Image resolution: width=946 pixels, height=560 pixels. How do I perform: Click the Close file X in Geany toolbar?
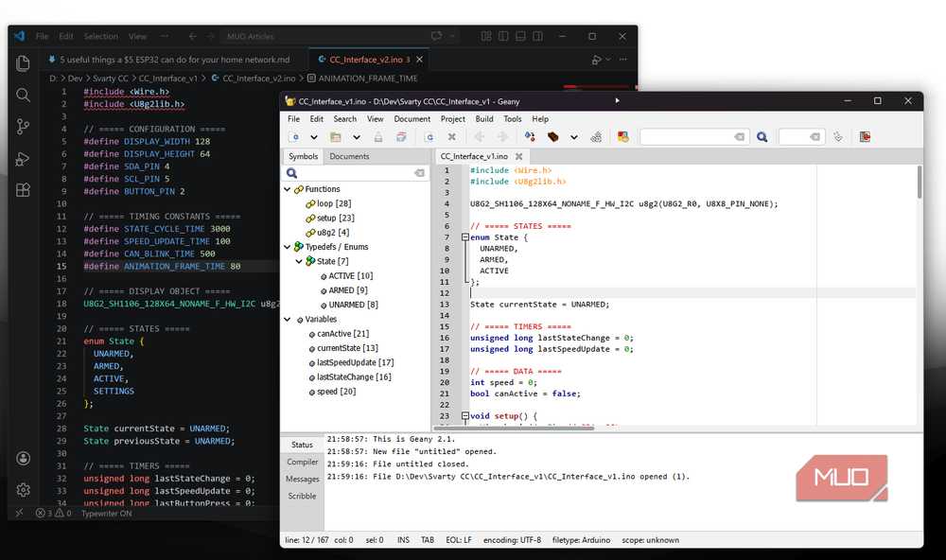(x=451, y=137)
